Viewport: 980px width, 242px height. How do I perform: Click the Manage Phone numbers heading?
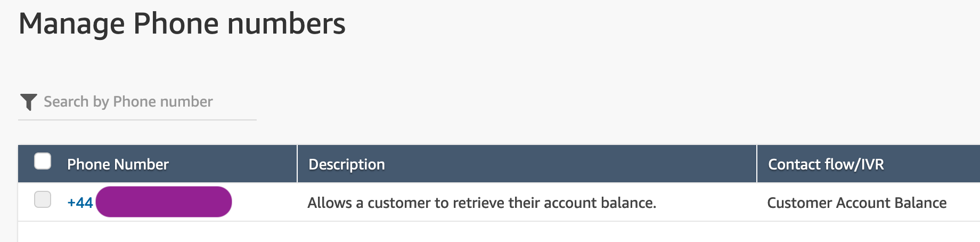[182, 24]
